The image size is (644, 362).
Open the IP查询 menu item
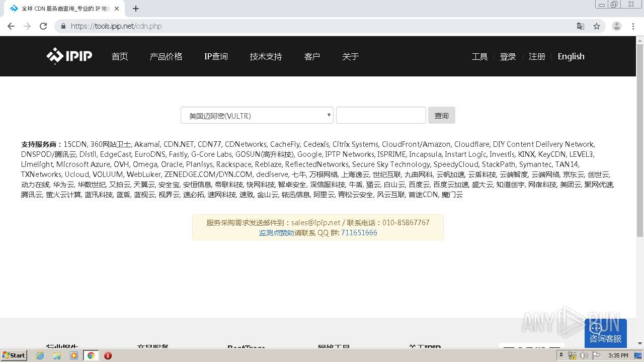click(216, 56)
